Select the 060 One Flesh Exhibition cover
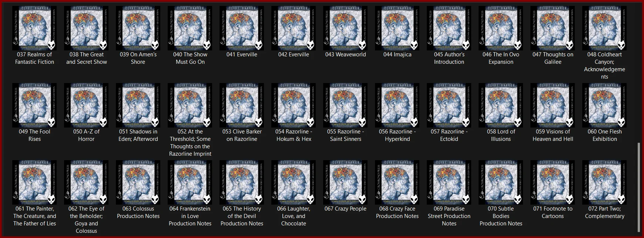 pyautogui.click(x=604, y=105)
